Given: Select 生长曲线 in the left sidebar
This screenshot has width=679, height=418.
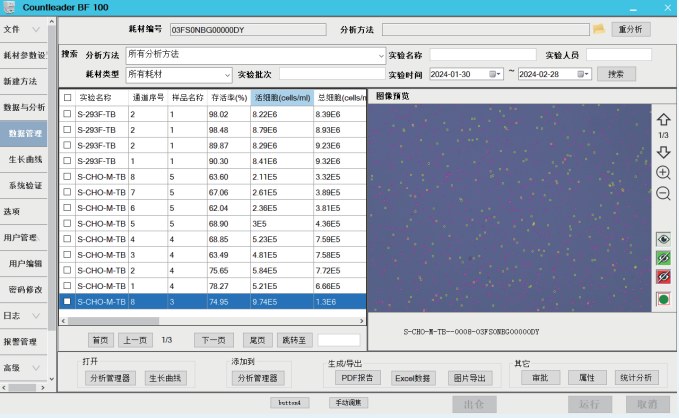Looking at the screenshot, I should 25,159.
